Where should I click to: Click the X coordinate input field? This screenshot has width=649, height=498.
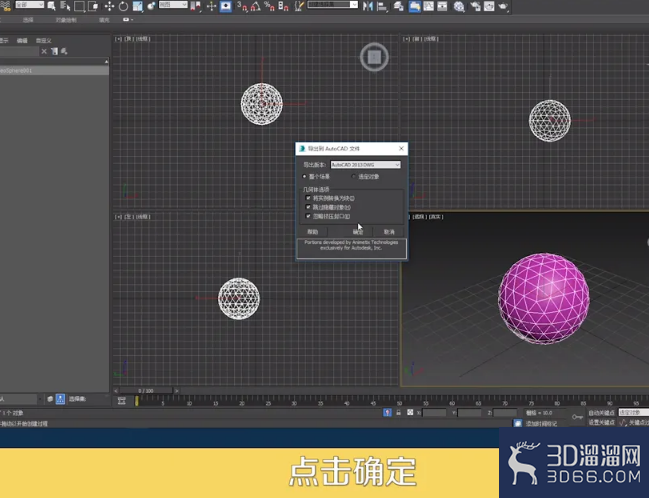tap(434, 413)
